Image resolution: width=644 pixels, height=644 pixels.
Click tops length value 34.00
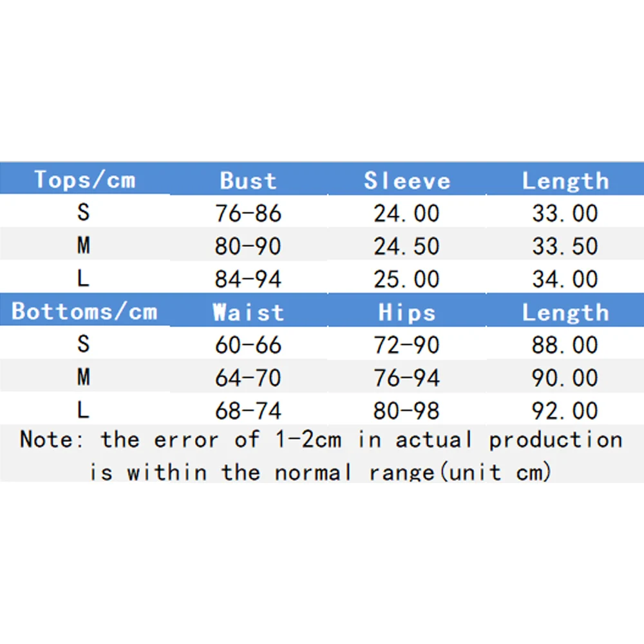click(x=565, y=279)
